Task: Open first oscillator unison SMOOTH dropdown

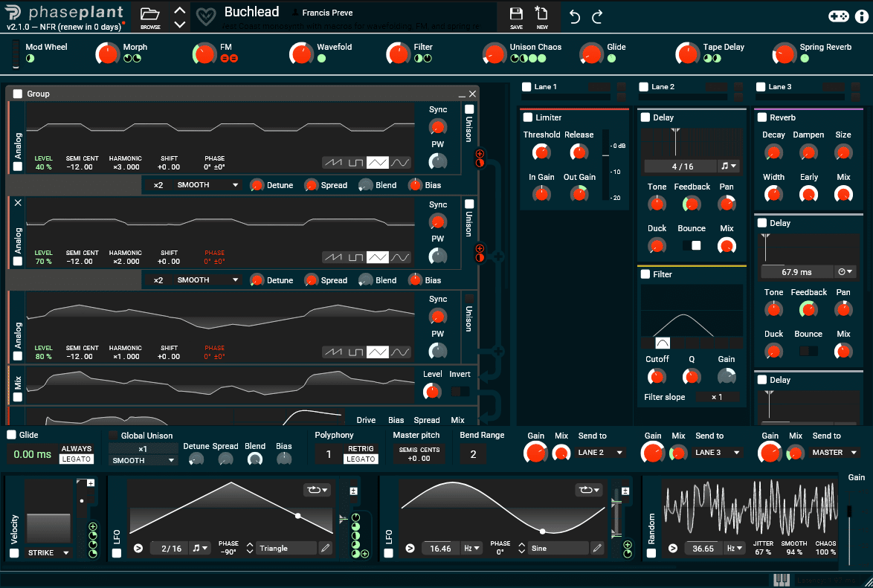Action: point(207,185)
